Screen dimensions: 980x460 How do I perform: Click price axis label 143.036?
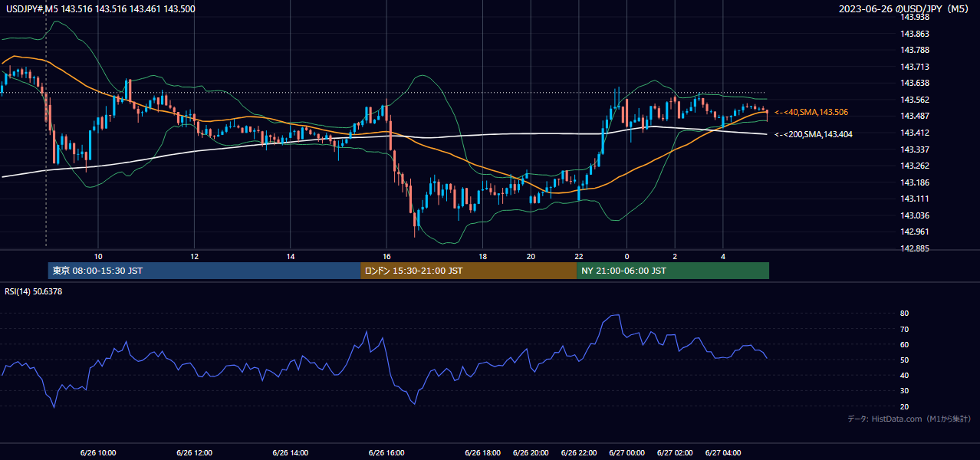tap(916, 215)
